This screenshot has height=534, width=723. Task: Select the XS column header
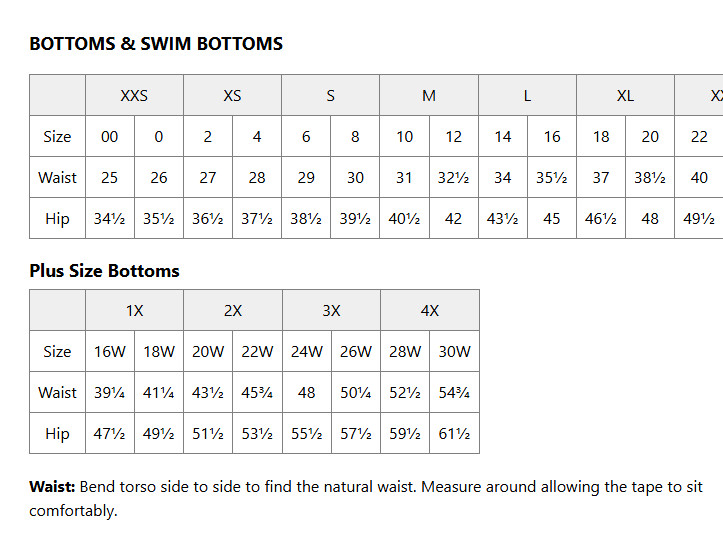[232, 96]
